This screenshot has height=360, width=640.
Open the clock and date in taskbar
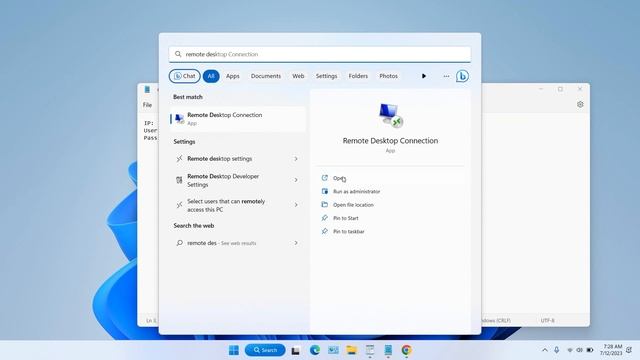611,350
